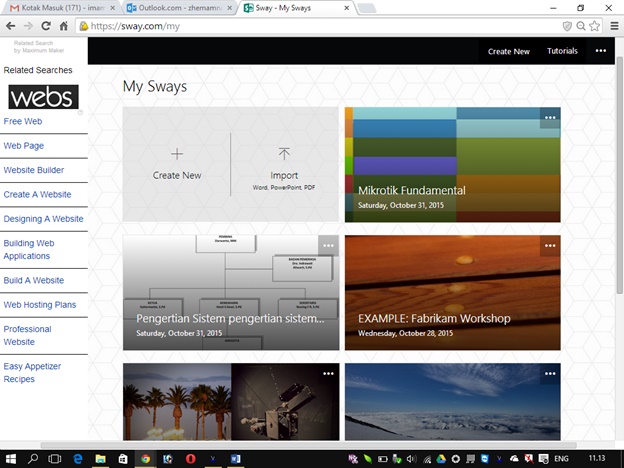Click the Web Page link
Screen dimensions: 624x468
[23, 146]
